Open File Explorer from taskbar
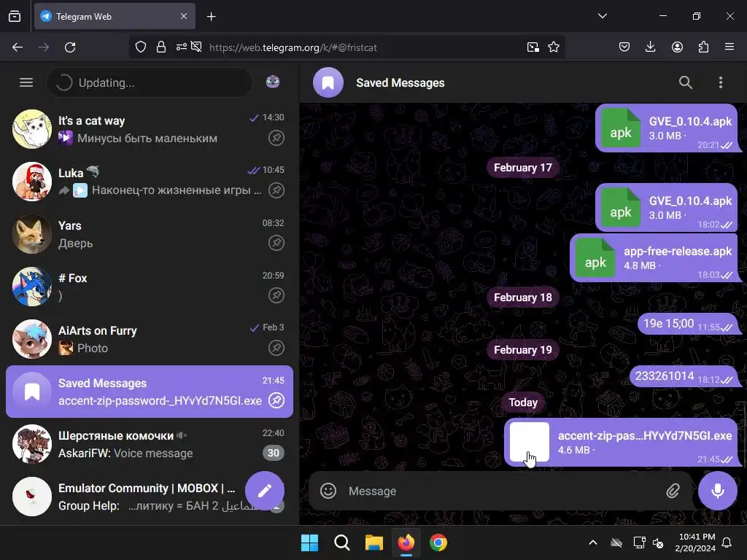 click(x=374, y=542)
